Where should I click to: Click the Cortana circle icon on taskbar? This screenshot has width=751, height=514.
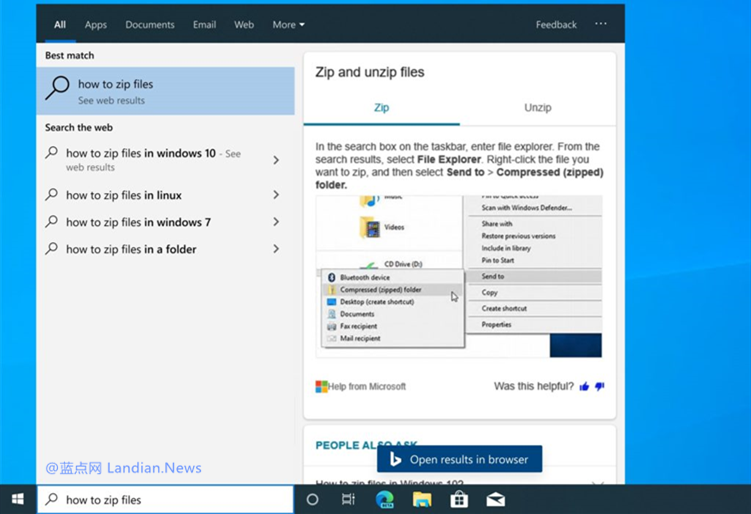tap(312, 500)
